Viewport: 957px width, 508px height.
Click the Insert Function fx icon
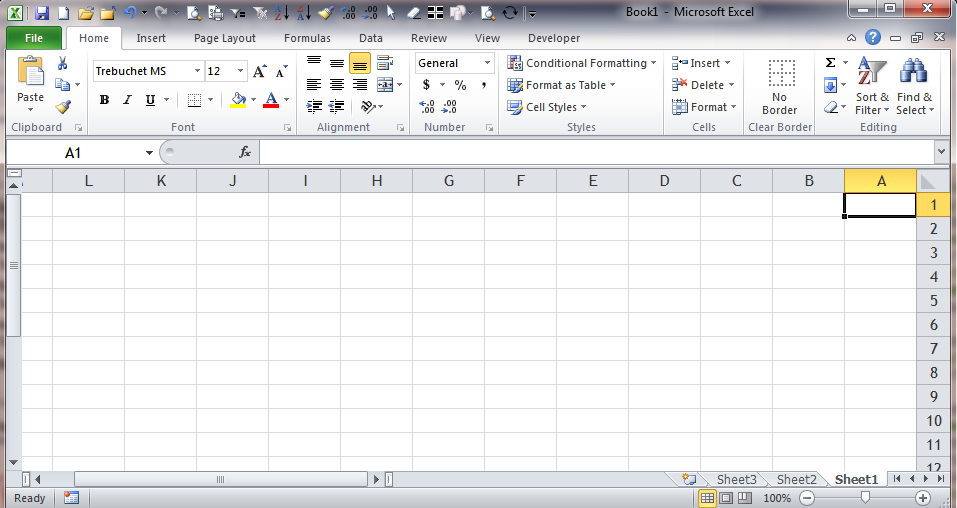click(x=245, y=152)
